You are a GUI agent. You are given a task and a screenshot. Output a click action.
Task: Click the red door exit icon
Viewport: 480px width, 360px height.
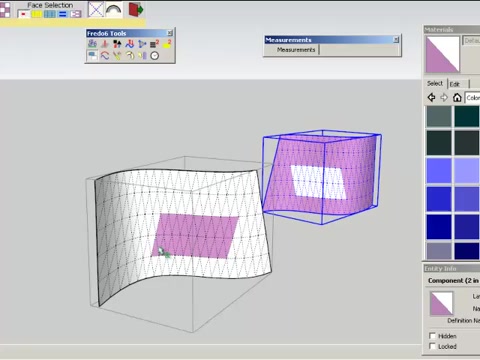pos(136,9)
